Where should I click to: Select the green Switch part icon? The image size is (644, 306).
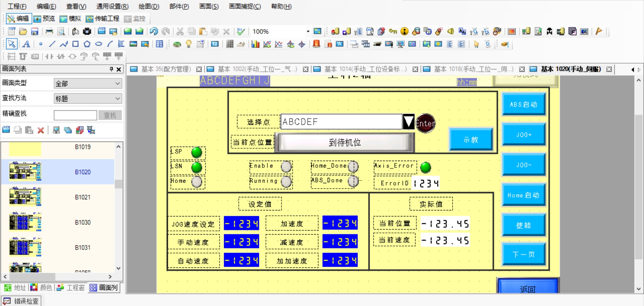tap(177, 44)
